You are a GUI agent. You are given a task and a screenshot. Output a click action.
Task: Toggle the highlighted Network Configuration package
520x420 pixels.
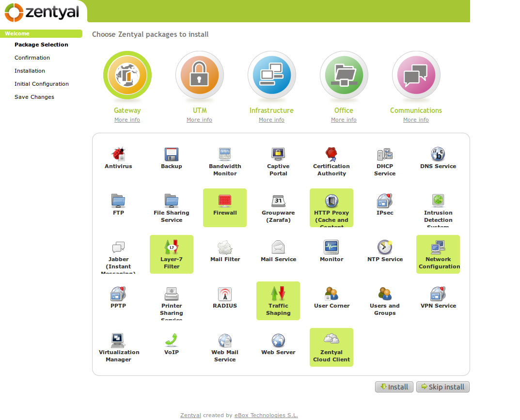coord(438,254)
